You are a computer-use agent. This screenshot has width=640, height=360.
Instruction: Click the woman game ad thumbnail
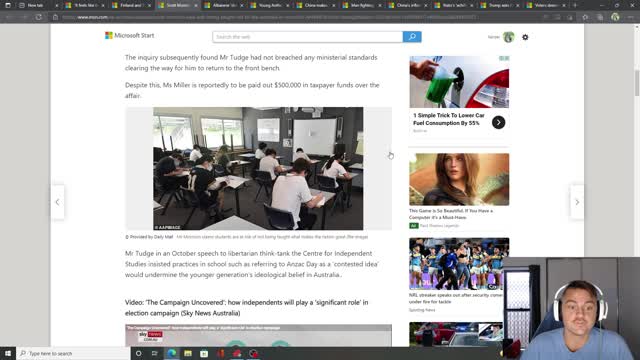click(x=459, y=179)
